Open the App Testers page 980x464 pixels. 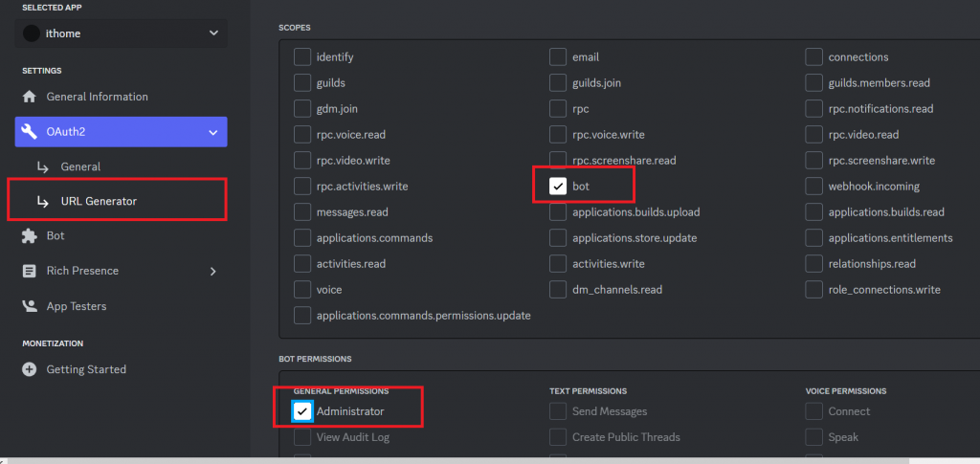pyautogui.click(x=77, y=306)
